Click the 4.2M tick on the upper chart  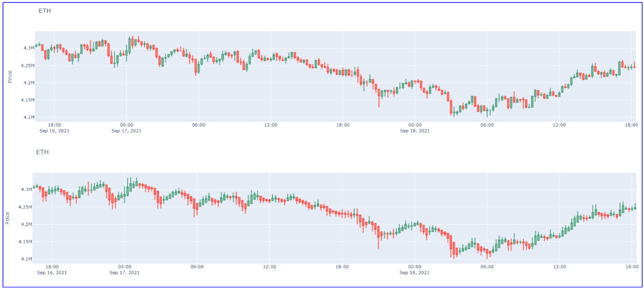(x=28, y=83)
